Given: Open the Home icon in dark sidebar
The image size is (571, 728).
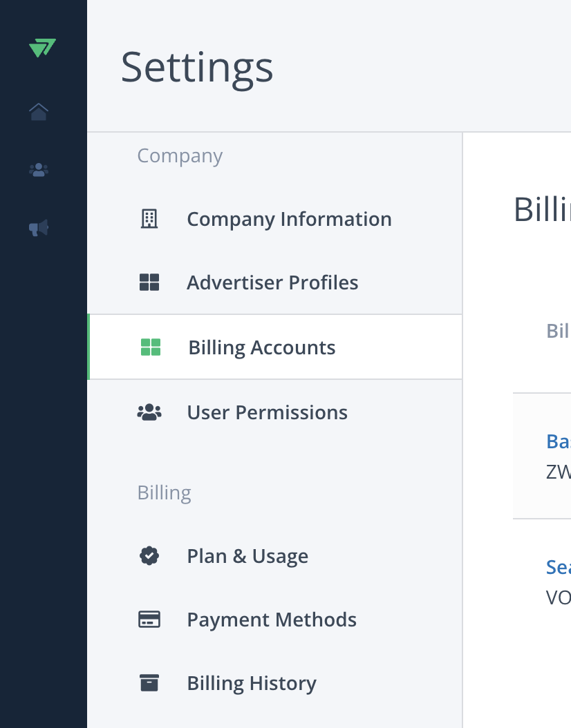Looking at the screenshot, I should [39, 111].
